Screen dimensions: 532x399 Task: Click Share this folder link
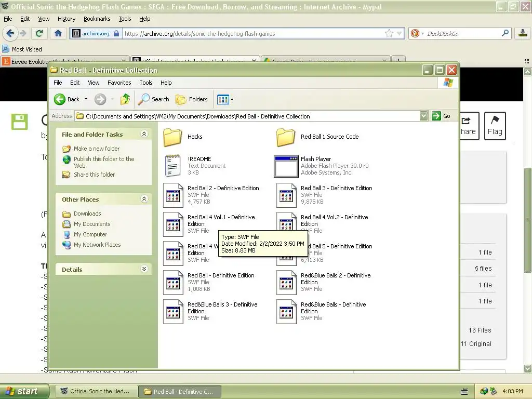tap(95, 175)
